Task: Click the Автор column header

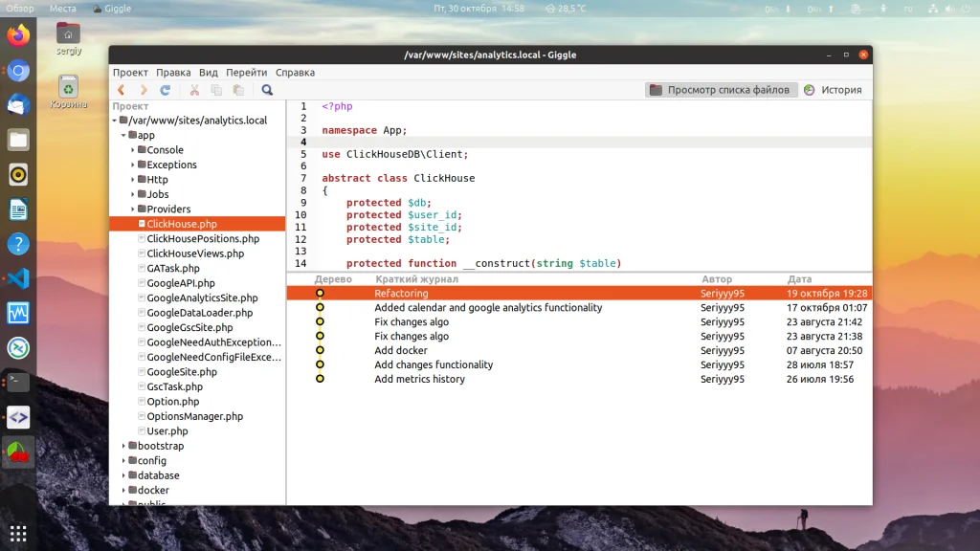Action: tap(716, 279)
